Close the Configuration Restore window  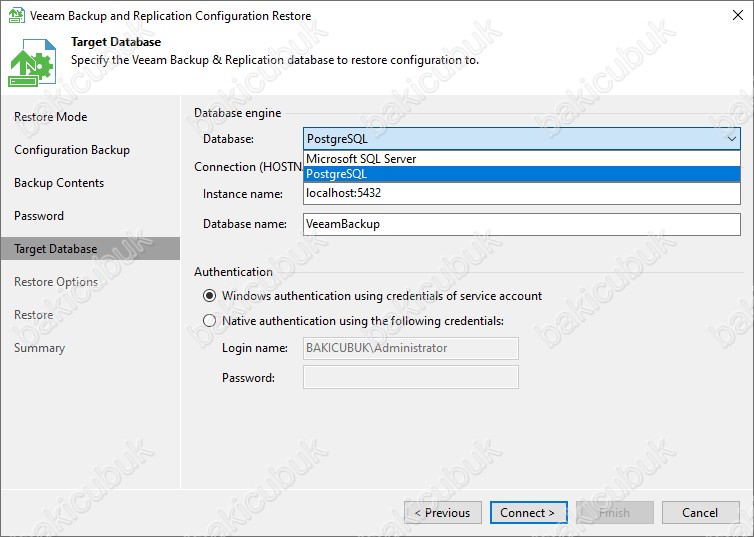point(738,15)
